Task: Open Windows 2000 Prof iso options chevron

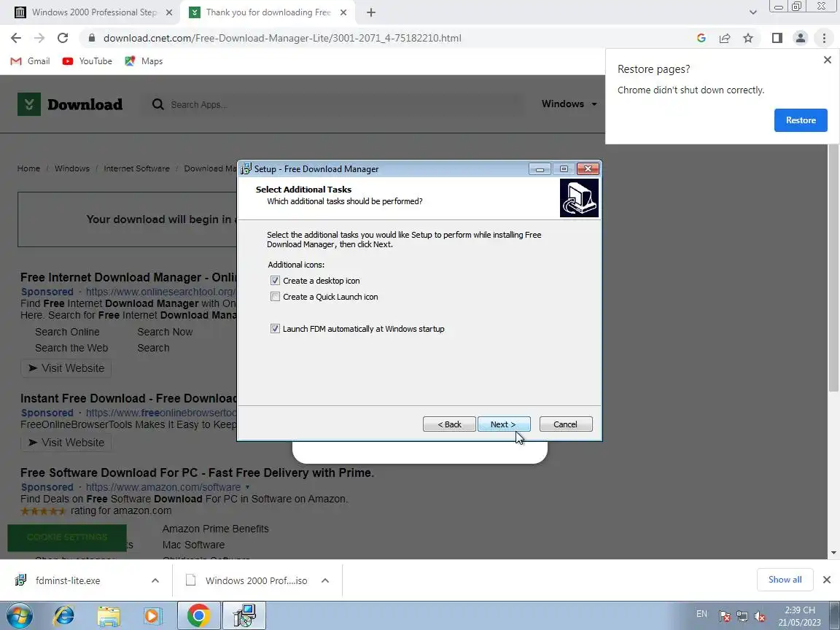Action: point(324,580)
